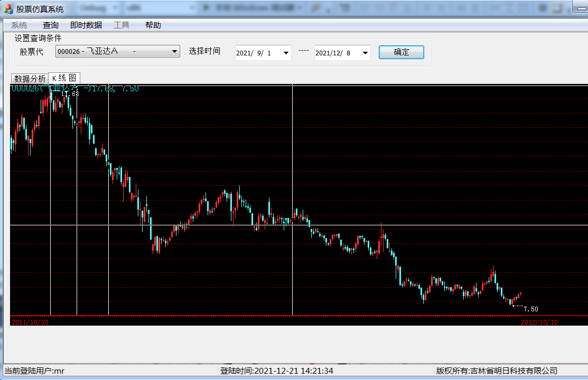
Task: Switch to the 数据分析 tab
Action: click(30, 79)
